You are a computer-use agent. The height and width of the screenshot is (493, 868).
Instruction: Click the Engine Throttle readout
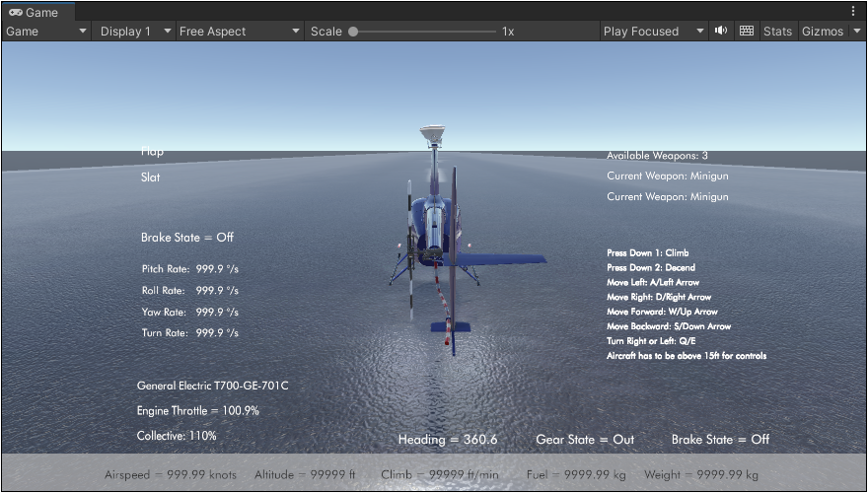pyautogui.click(x=197, y=410)
